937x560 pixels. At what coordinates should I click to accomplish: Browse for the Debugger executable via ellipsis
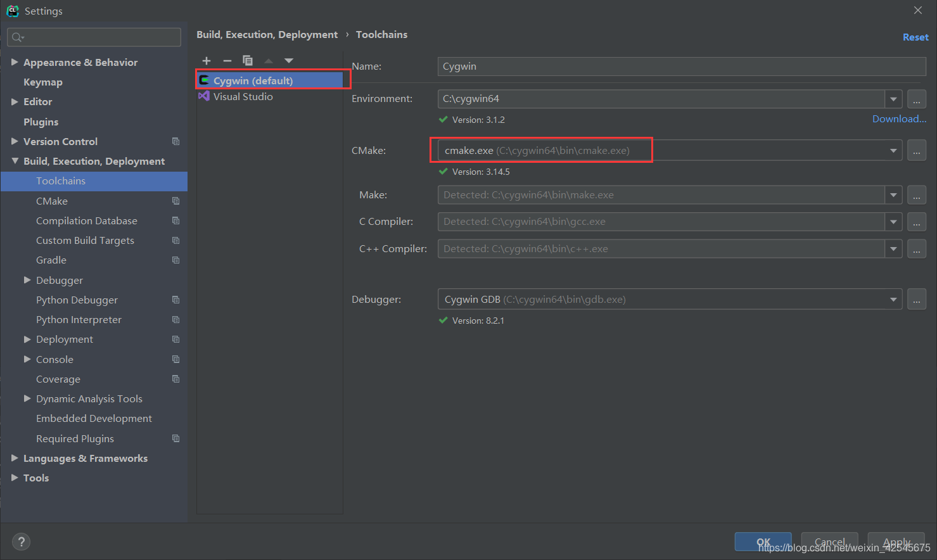pos(917,299)
